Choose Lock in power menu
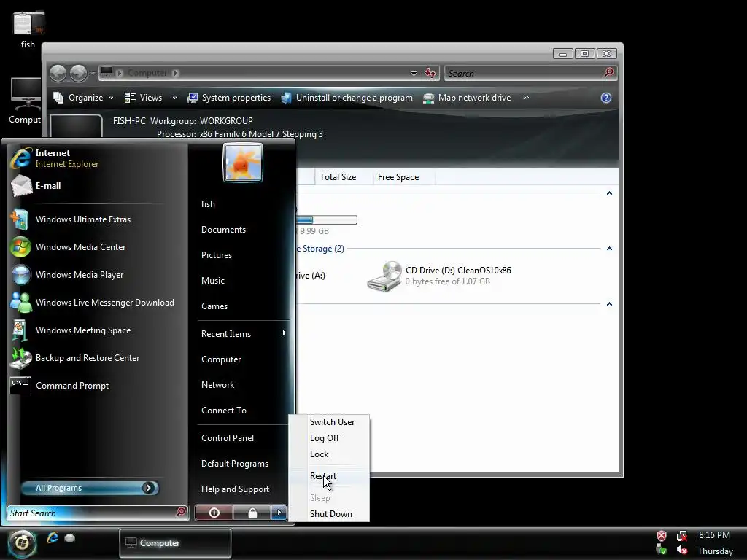 point(320,454)
